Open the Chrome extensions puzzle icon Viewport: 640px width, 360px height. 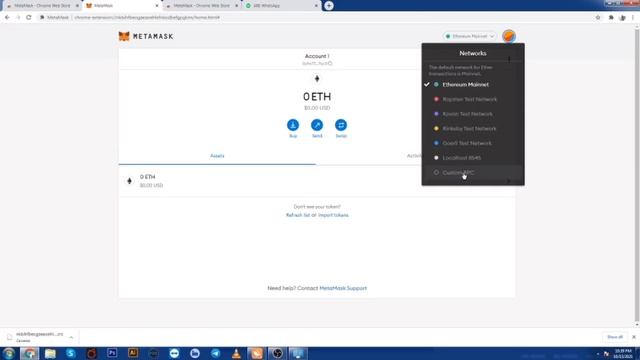[611, 18]
